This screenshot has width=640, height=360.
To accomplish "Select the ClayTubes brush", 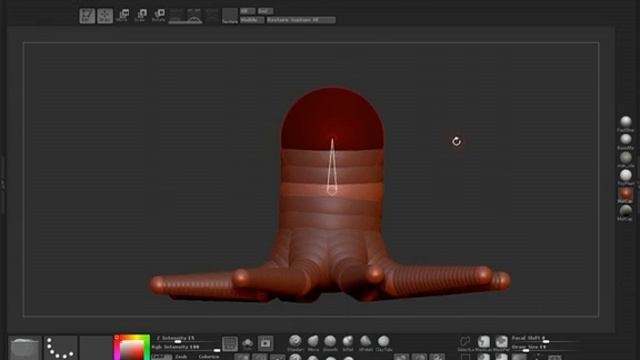I will click(383, 343).
